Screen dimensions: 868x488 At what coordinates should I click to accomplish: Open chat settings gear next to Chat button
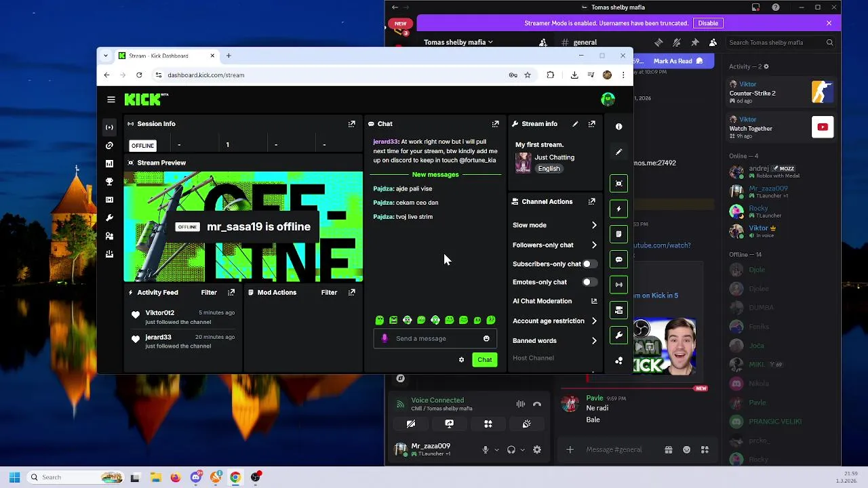pyautogui.click(x=462, y=360)
